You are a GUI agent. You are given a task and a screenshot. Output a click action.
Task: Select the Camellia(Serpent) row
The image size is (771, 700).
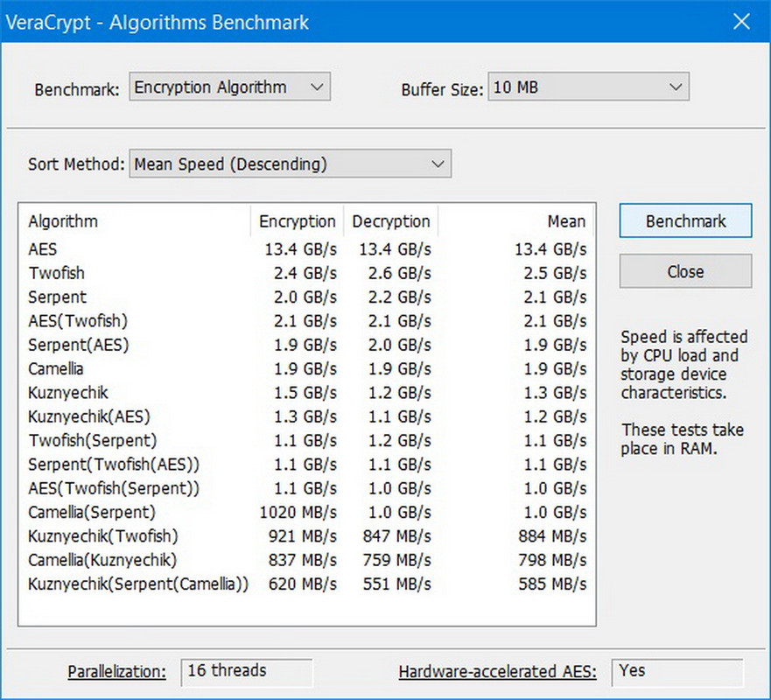pyautogui.click(x=307, y=512)
